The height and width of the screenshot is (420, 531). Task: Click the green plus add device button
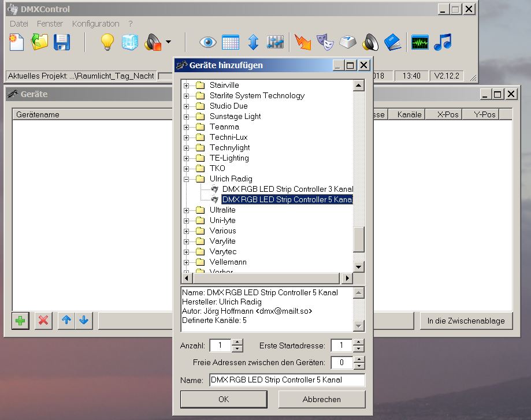20,321
